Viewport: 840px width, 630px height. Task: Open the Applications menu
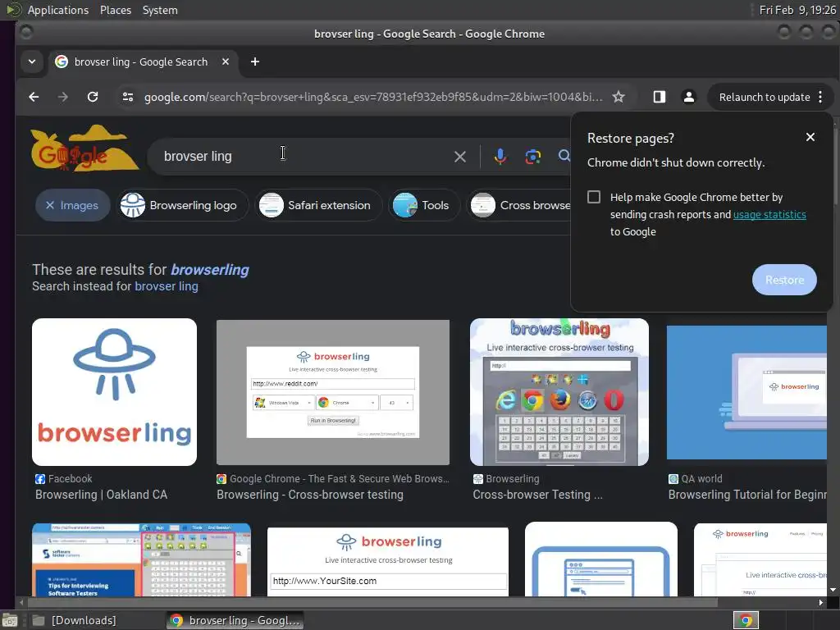point(58,10)
